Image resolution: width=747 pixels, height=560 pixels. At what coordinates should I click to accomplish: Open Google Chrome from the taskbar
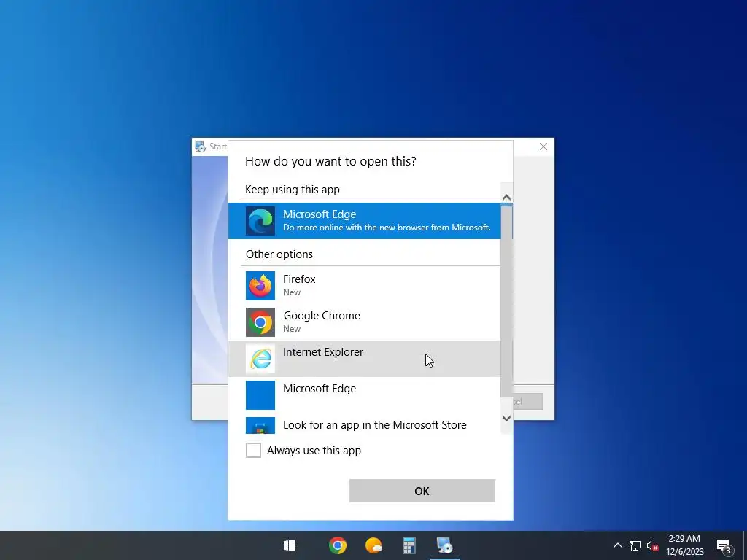point(338,545)
